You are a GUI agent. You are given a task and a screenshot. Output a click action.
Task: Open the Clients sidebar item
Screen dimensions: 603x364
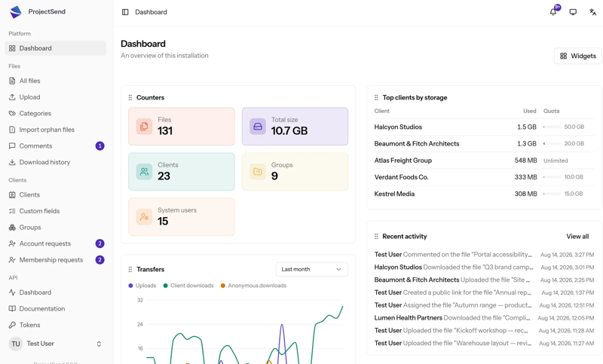pyautogui.click(x=56, y=195)
